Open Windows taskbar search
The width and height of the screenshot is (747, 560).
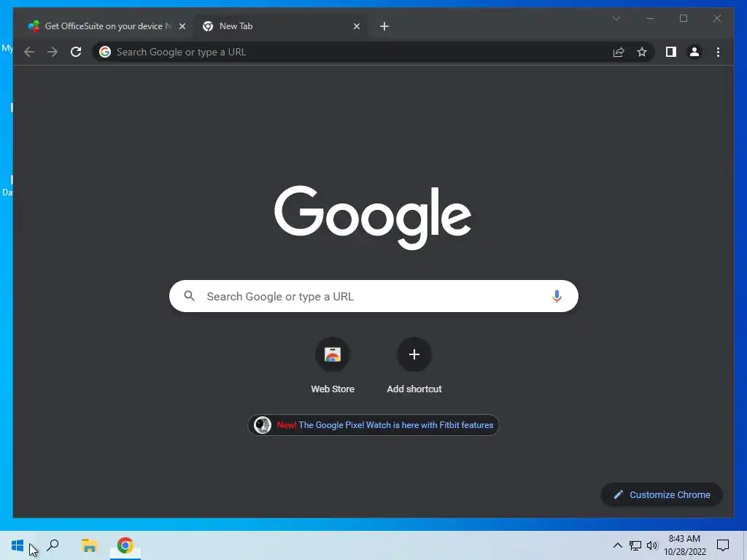click(x=53, y=545)
